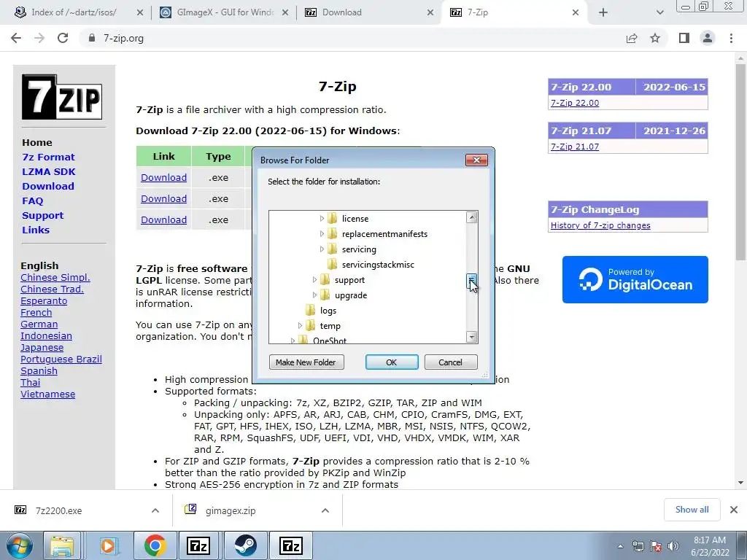Open the 7z Format page link
The image size is (747, 560).
pos(49,157)
